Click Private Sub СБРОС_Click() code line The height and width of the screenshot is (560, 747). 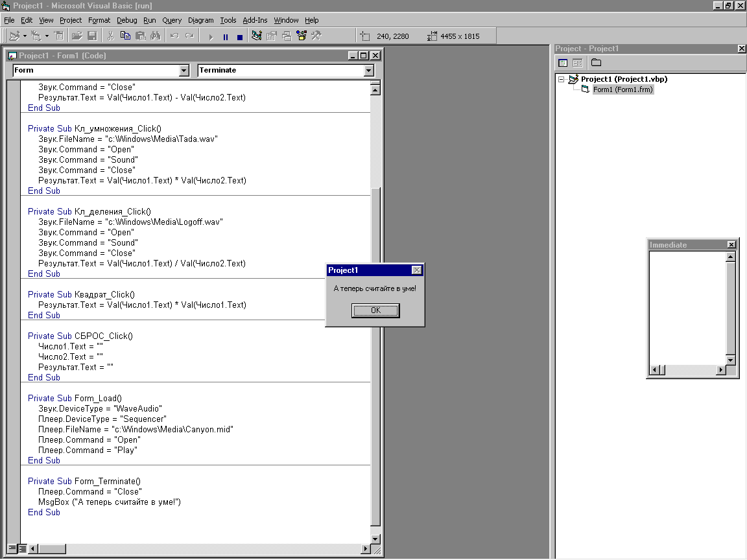(x=80, y=336)
